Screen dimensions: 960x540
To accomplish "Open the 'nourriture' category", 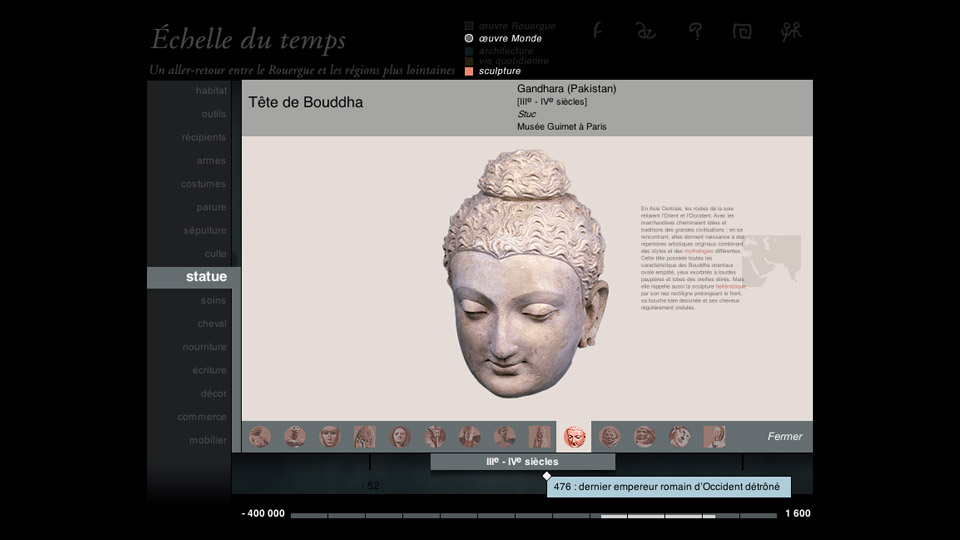I will click(x=204, y=347).
